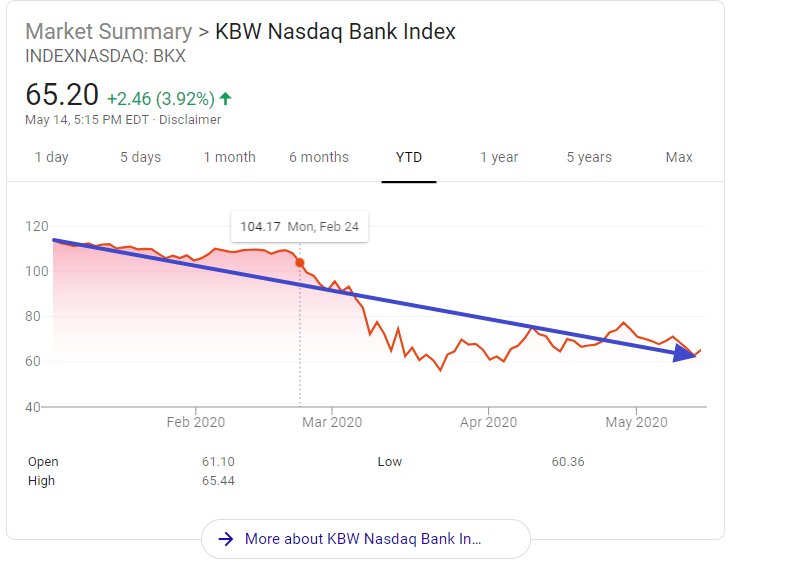Switch to the 1 day tab
The width and height of the screenshot is (793, 561).
click(51, 157)
